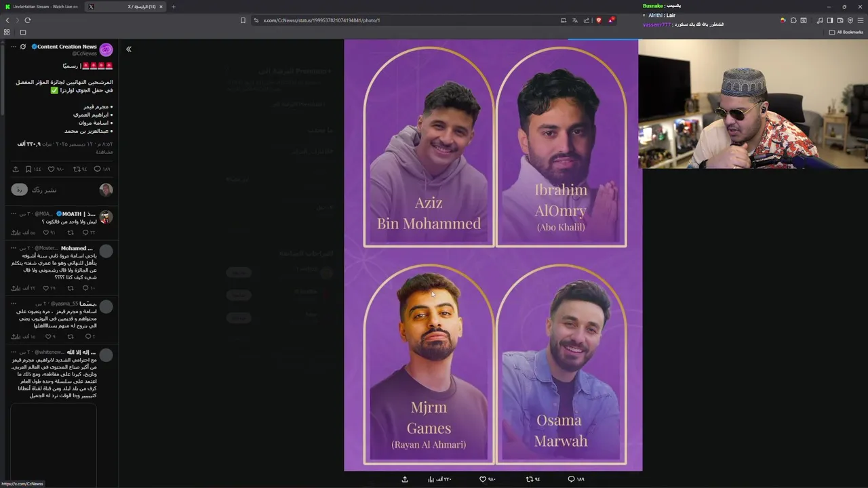This screenshot has width=868, height=488.
Task: Open the extensions puzzle icon
Action: click(793, 20)
